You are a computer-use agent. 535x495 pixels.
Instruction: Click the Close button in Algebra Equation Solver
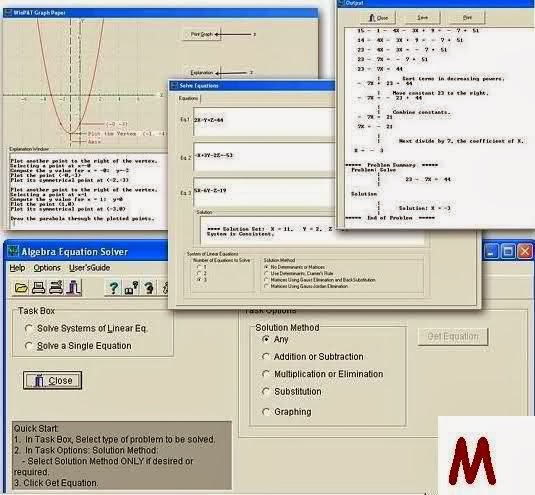click(x=53, y=380)
